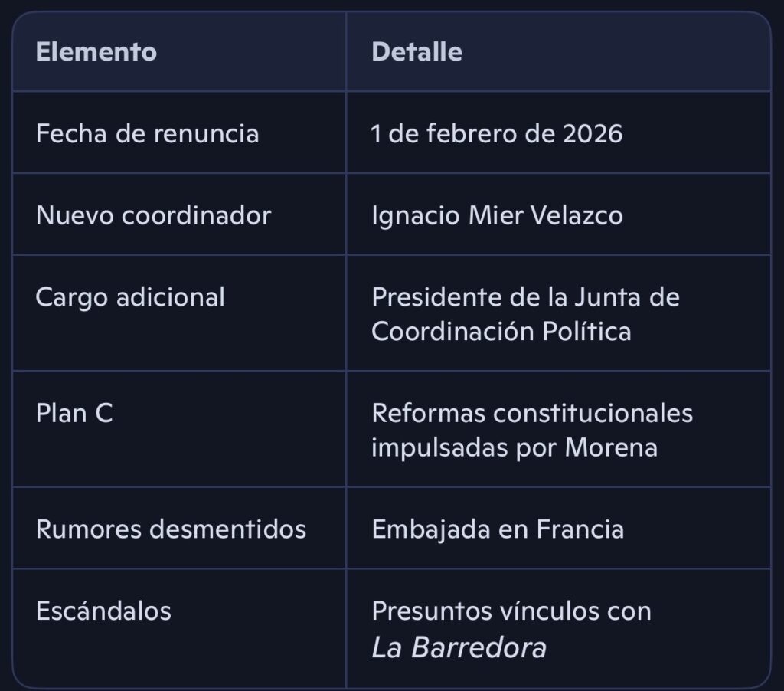784x691 pixels.
Task: Click the "Embajada en Francia" cell
Action: pyautogui.click(x=498, y=529)
